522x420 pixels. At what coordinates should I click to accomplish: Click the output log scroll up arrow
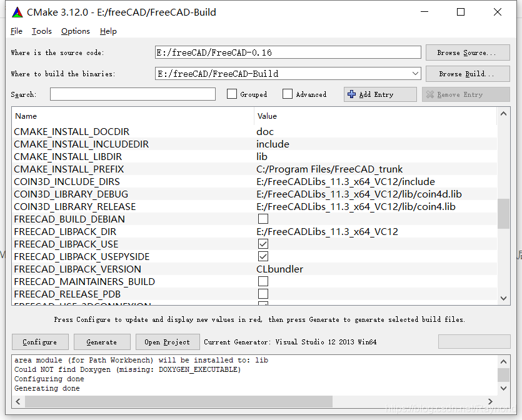(x=503, y=361)
